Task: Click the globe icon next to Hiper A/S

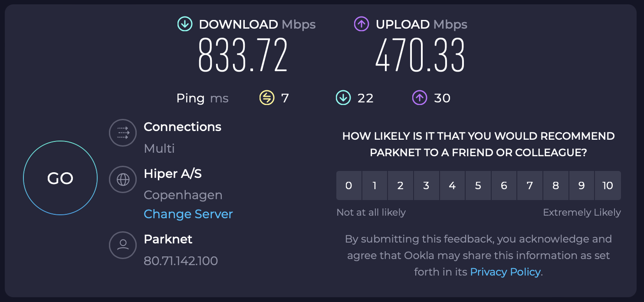Action: coord(123,179)
